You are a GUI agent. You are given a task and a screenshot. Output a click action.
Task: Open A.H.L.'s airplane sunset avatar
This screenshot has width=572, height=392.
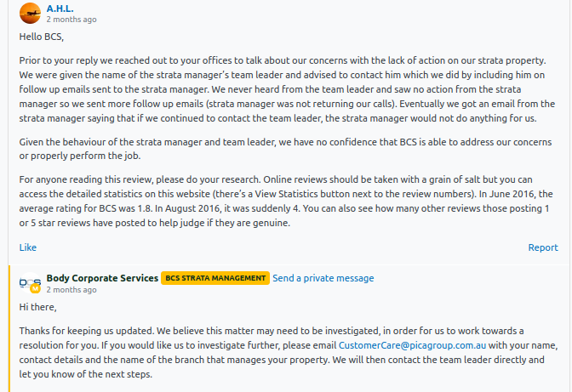point(30,13)
